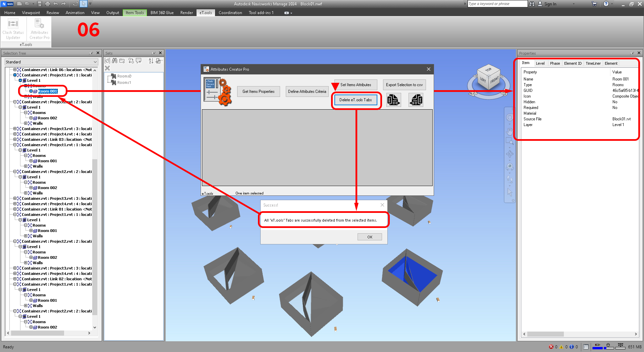This screenshot has height=352, width=644.
Task: Select the Rooms0 set in Sets panel
Action: [124, 76]
